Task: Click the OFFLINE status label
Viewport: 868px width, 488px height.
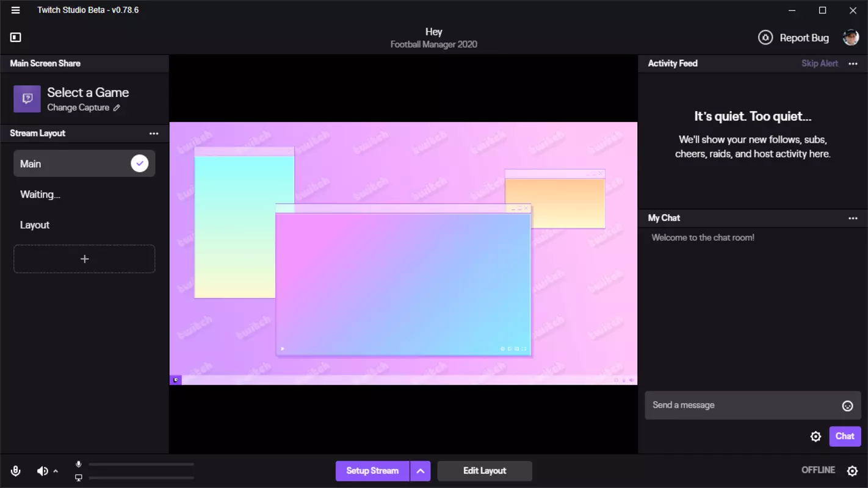Action: pos(818,470)
